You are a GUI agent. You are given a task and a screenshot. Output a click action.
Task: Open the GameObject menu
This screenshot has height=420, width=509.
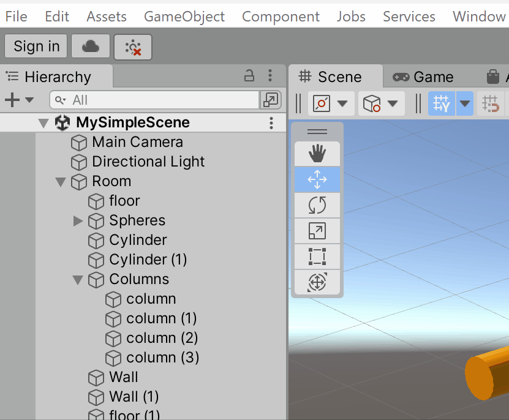pyautogui.click(x=184, y=17)
